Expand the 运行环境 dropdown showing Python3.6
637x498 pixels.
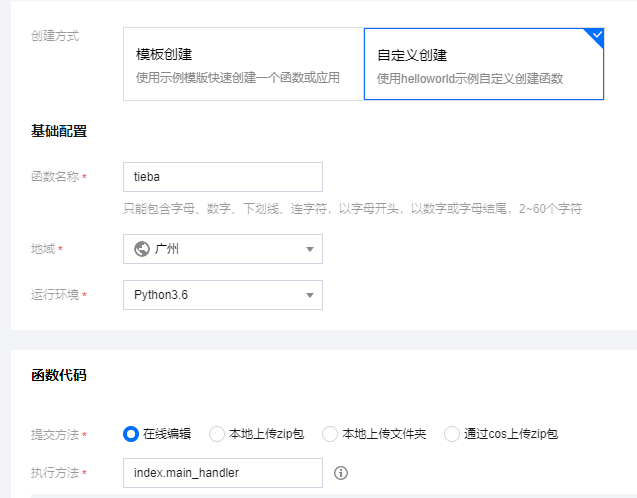pos(222,295)
